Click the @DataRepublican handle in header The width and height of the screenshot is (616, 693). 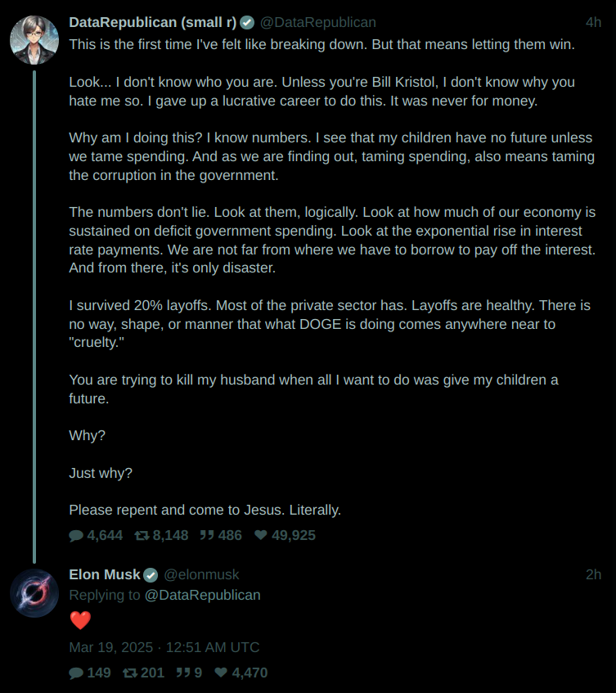pyautogui.click(x=317, y=22)
